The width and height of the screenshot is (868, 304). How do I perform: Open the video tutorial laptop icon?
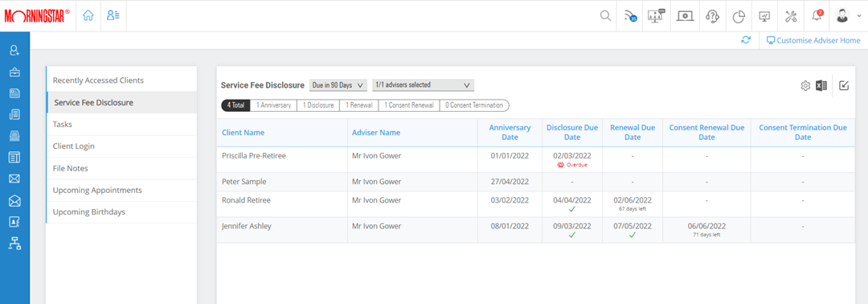(686, 16)
